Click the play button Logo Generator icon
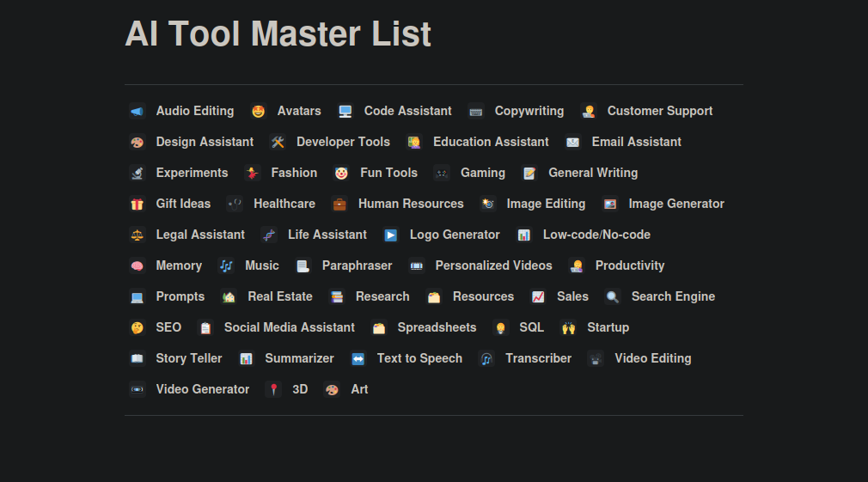 point(391,235)
